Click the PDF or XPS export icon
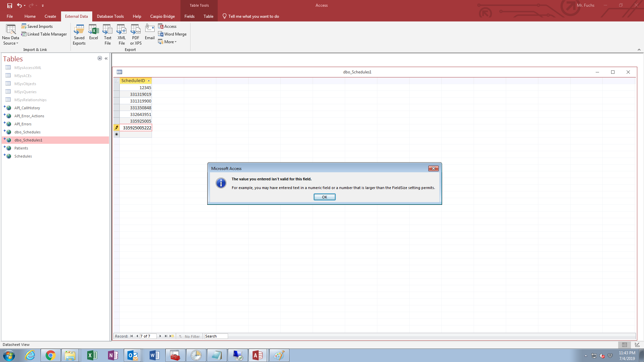Screen dimensions: 644x362 tap(136, 35)
